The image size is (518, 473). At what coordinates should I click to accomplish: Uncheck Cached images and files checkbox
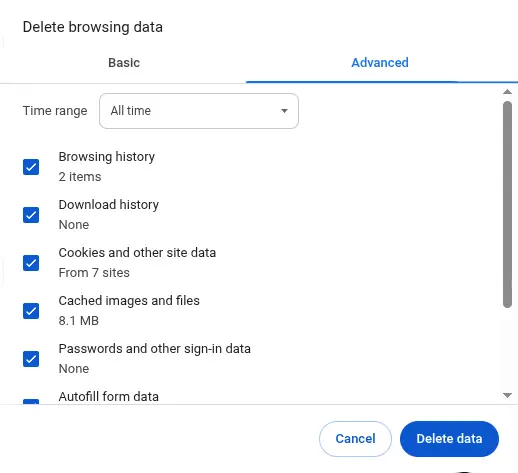[31, 311]
